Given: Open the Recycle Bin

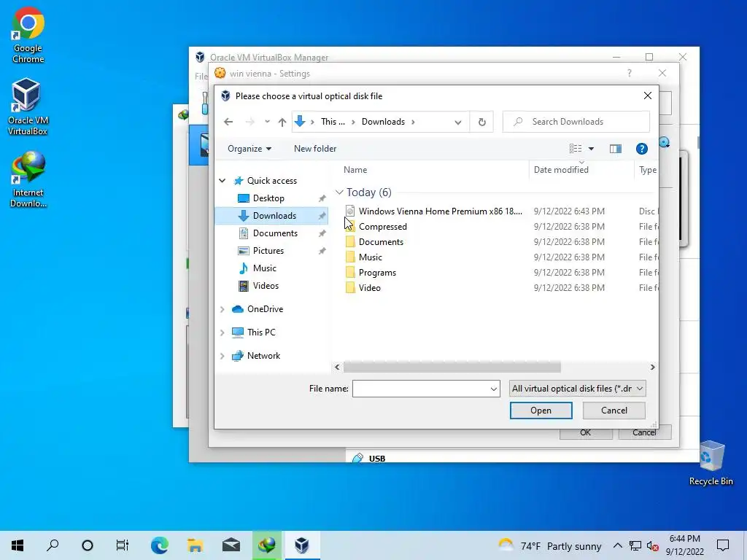Looking at the screenshot, I should 711,463.
